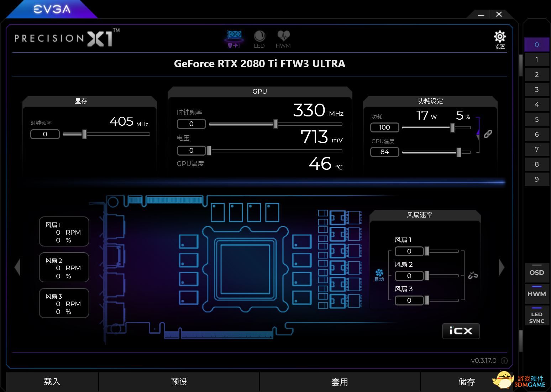The image size is (551, 392).
Task: Click the Precision X1 logo
Action: pos(67,38)
